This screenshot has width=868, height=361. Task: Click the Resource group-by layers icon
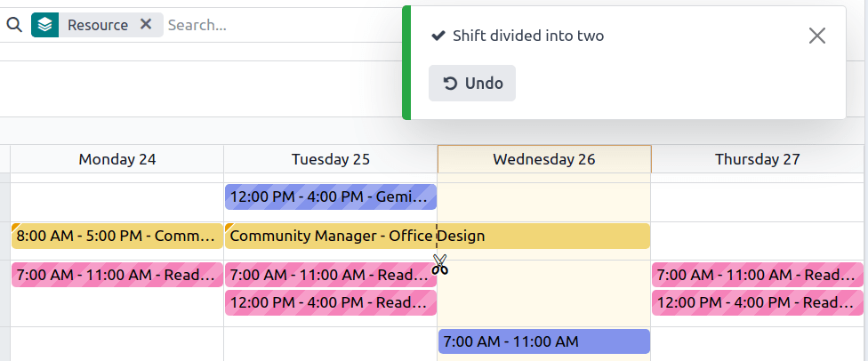click(x=44, y=25)
